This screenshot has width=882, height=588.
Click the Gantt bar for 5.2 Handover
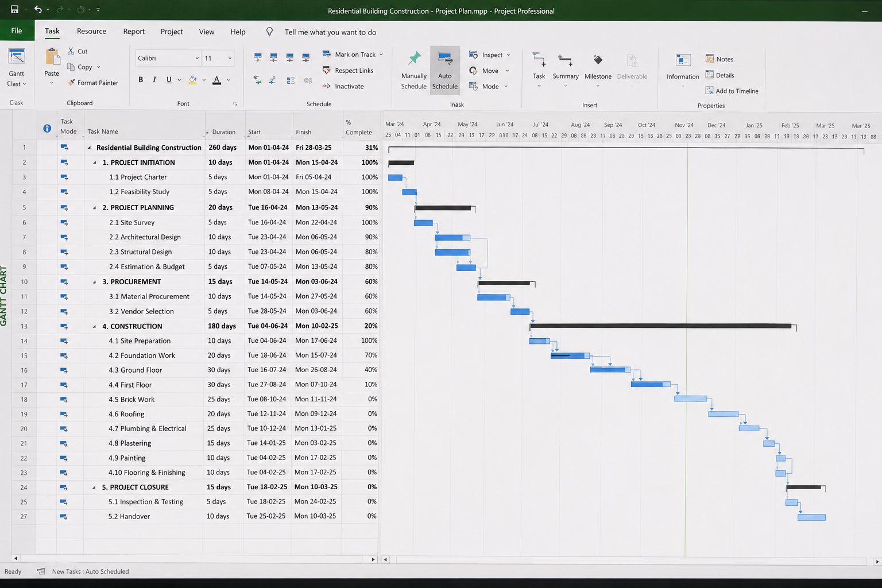tap(811, 517)
